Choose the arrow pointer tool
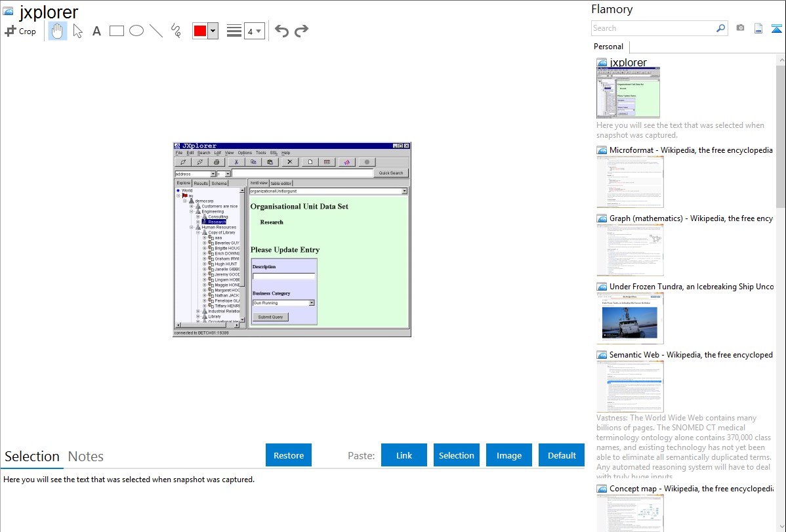The height and width of the screenshot is (532, 786). tap(77, 31)
